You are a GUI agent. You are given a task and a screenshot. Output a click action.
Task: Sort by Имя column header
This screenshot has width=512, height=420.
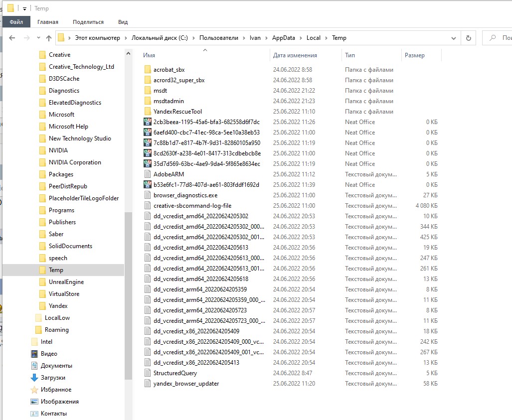pos(149,55)
